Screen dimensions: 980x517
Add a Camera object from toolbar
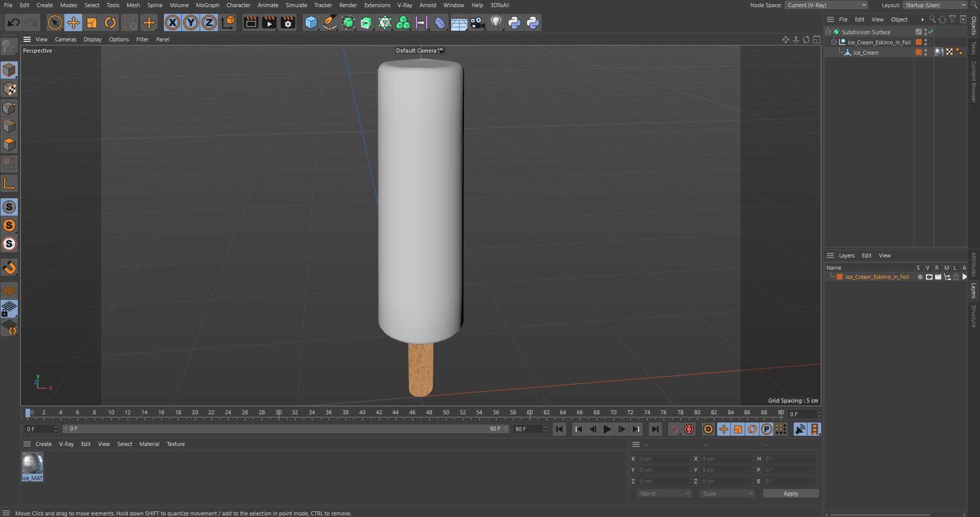[477, 23]
